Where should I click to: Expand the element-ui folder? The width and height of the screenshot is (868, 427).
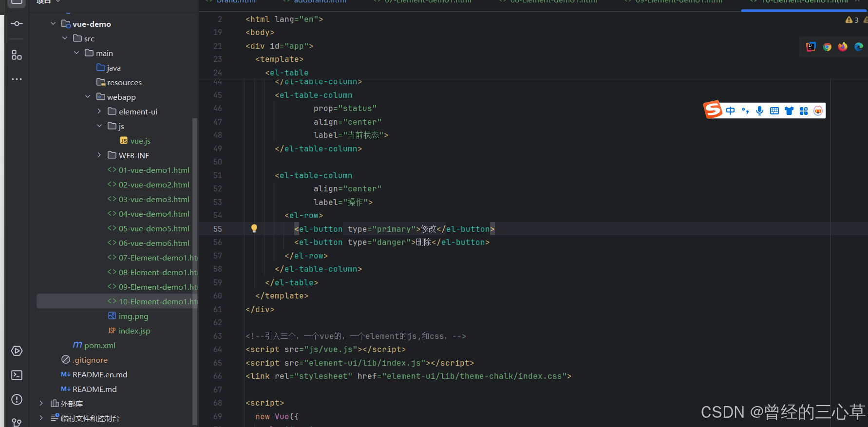pos(99,111)
